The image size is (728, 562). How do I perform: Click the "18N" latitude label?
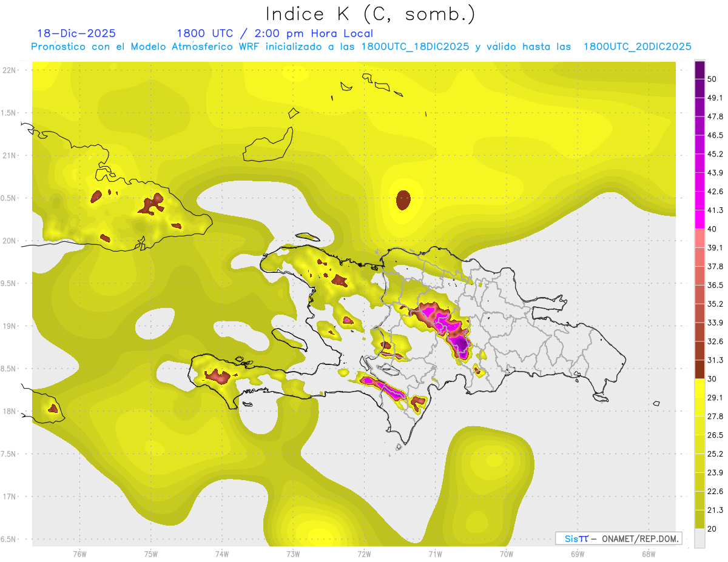(x=10, y=412)
